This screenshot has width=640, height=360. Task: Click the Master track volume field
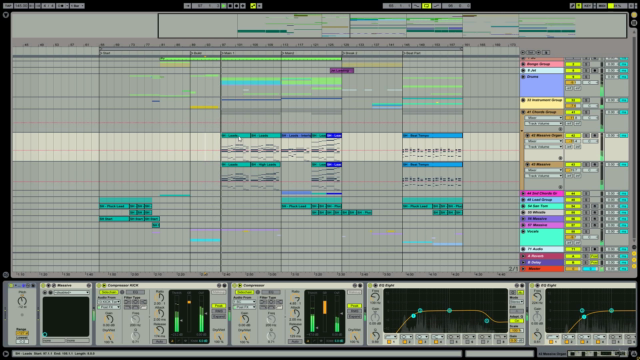[573, 269]
